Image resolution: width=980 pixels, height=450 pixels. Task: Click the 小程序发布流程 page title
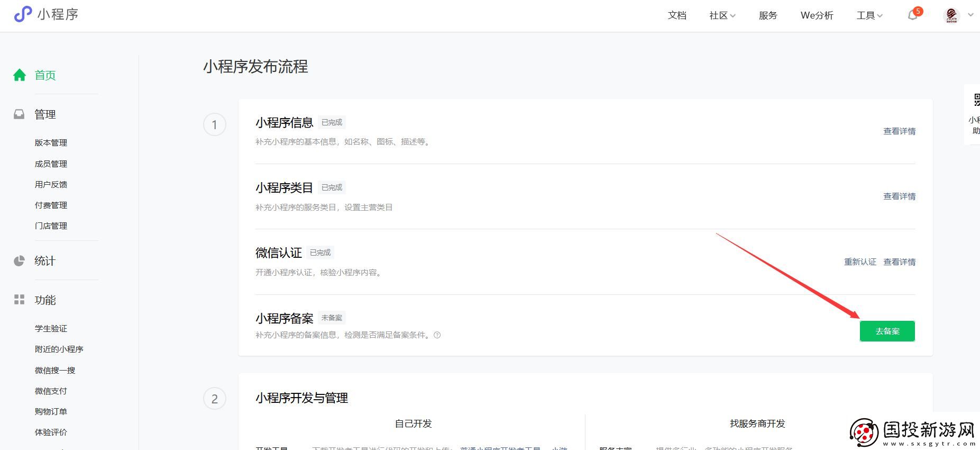[x=255, y=67]
